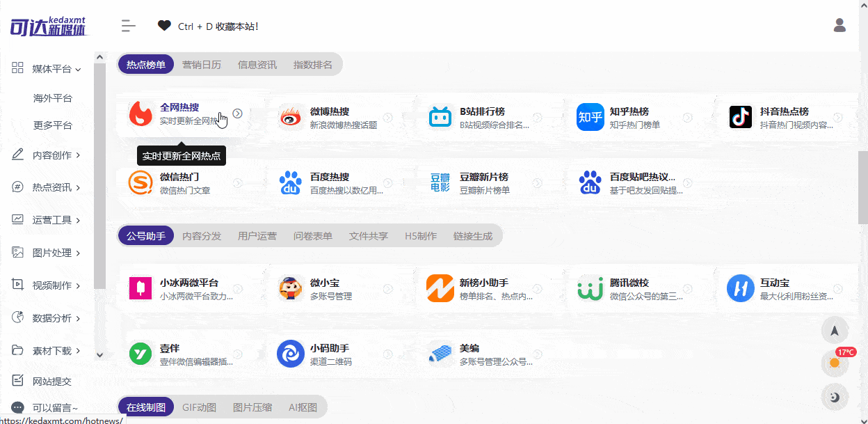868x424 pixels.
Task: Expand the 图片处理 sidebar menu
Action: [46, 253]
